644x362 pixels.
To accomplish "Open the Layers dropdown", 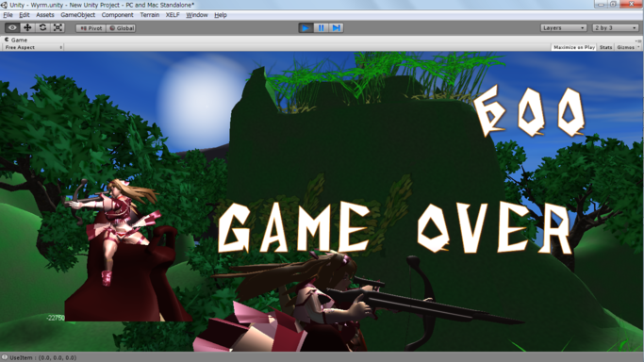I will [x=563, y=28].
